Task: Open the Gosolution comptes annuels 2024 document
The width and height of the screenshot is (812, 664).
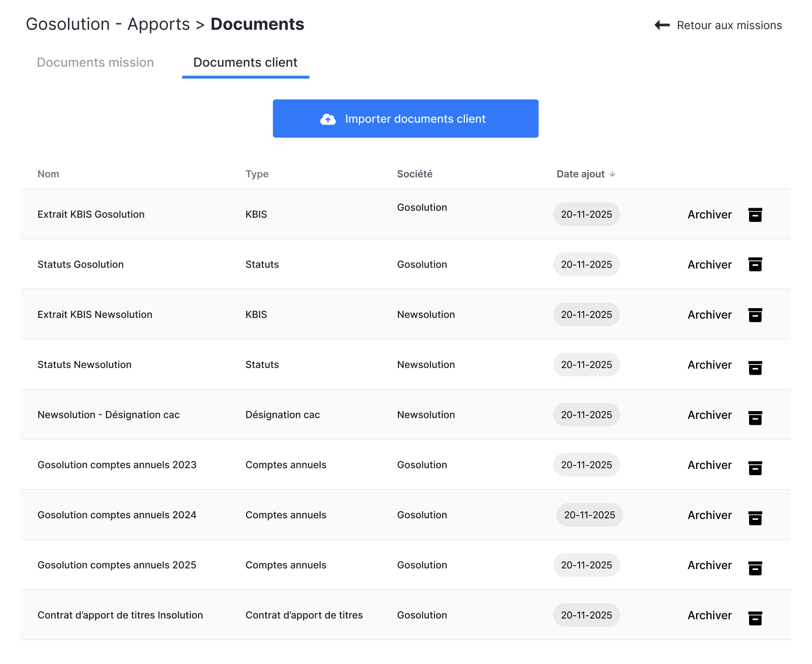Action: (117, 515)
